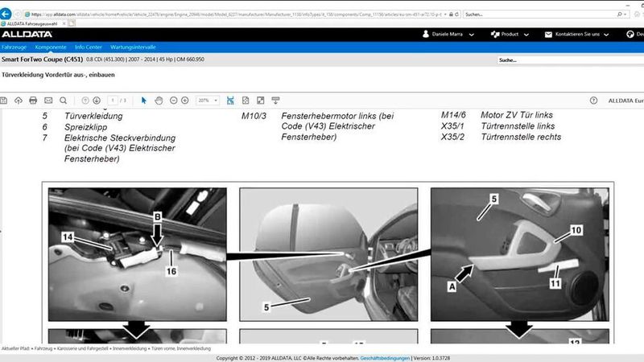Viewport: 644px width, 362px height.
Task: Click the read mode toolbar icon
Action: pos(275,101)
